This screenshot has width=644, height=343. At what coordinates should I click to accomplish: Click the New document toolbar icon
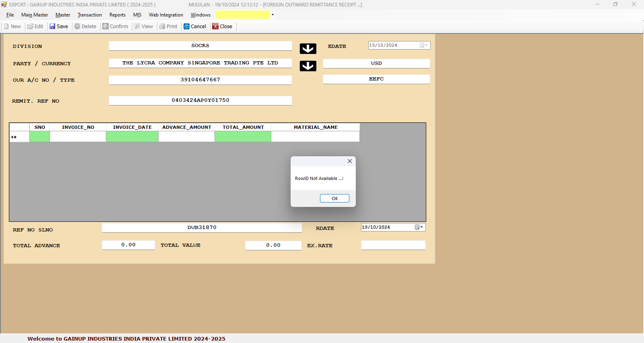tap(6, 27)
